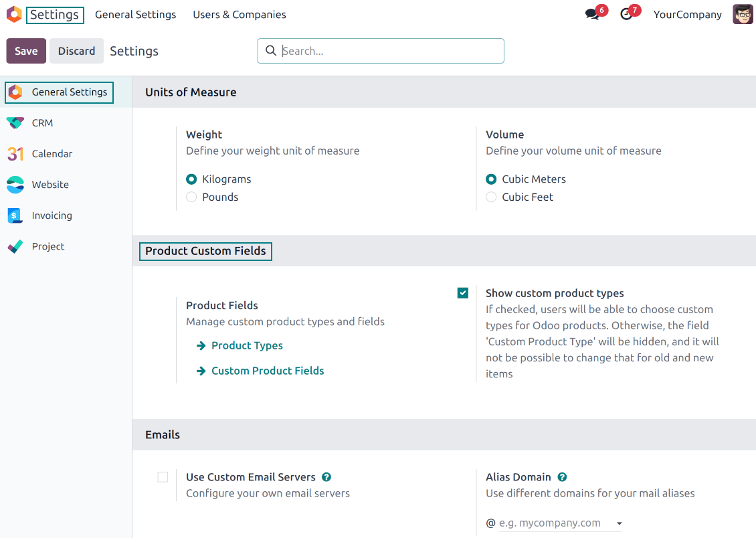Open the Users & Companies menu

pos(239,15)
